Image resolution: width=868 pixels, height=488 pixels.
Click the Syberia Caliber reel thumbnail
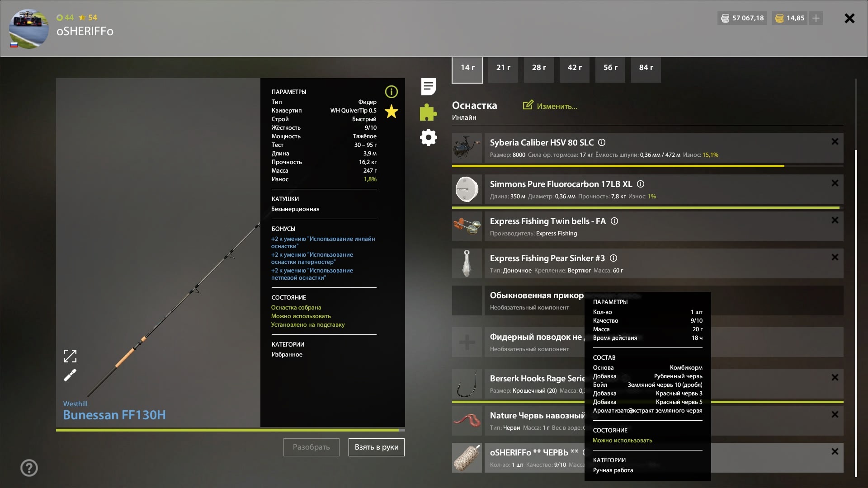(467, 148)
